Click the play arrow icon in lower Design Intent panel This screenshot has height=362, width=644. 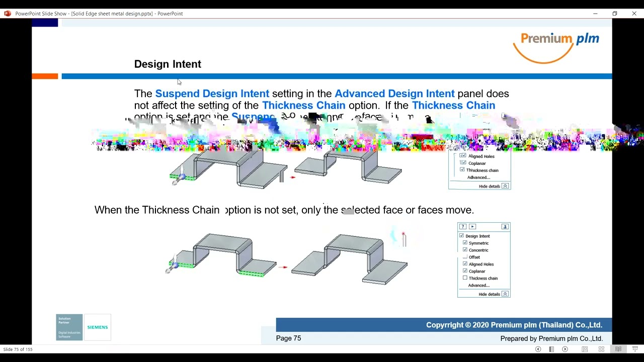(x=472, y=227)
